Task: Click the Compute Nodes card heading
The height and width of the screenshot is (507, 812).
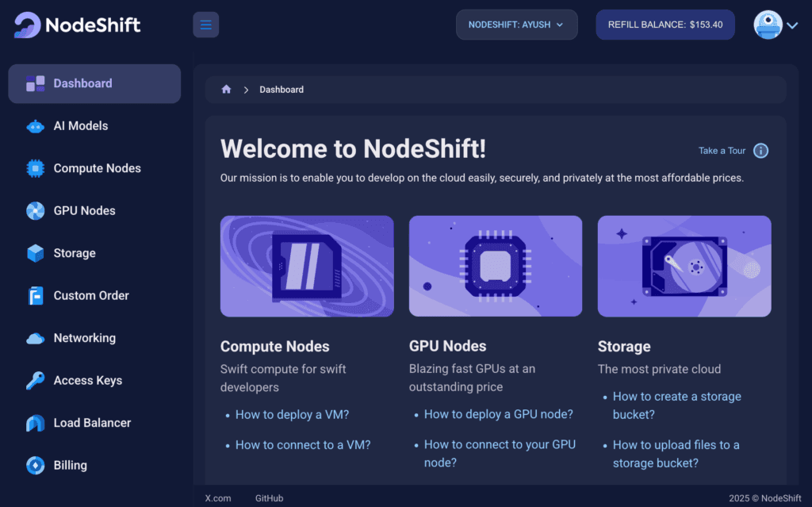Action: pyautogui.click(x=274, y=346)
